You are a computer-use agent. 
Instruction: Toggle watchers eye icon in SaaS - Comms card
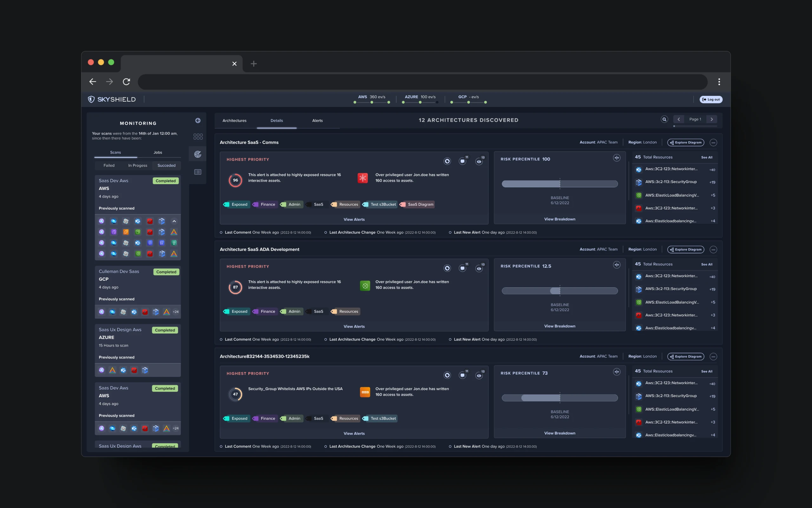tap(479, 162)
